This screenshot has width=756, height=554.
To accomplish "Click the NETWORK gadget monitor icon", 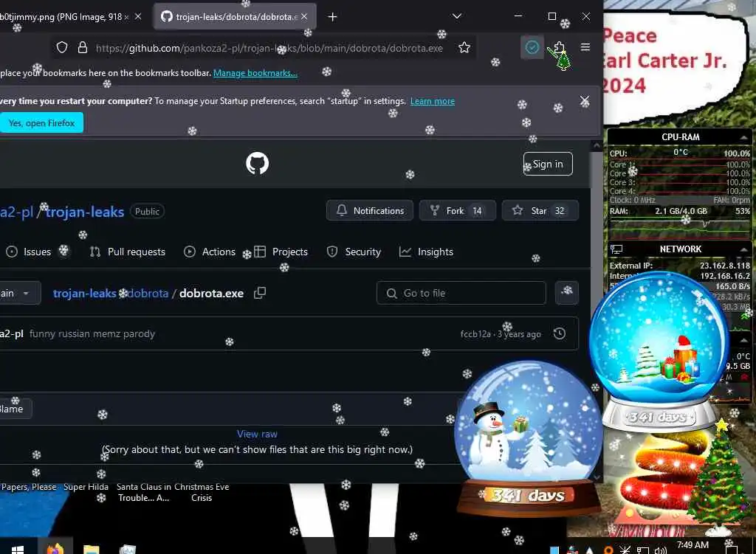I will [x=616, y=249].
